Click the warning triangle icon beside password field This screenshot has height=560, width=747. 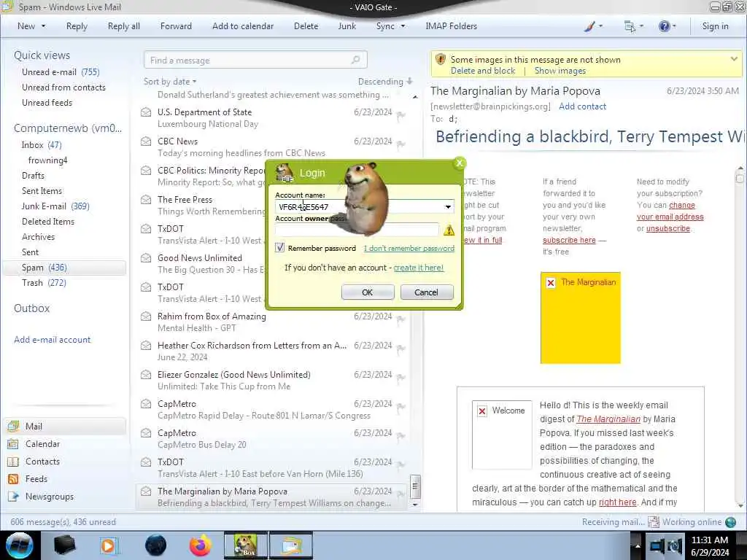point(449,230)
